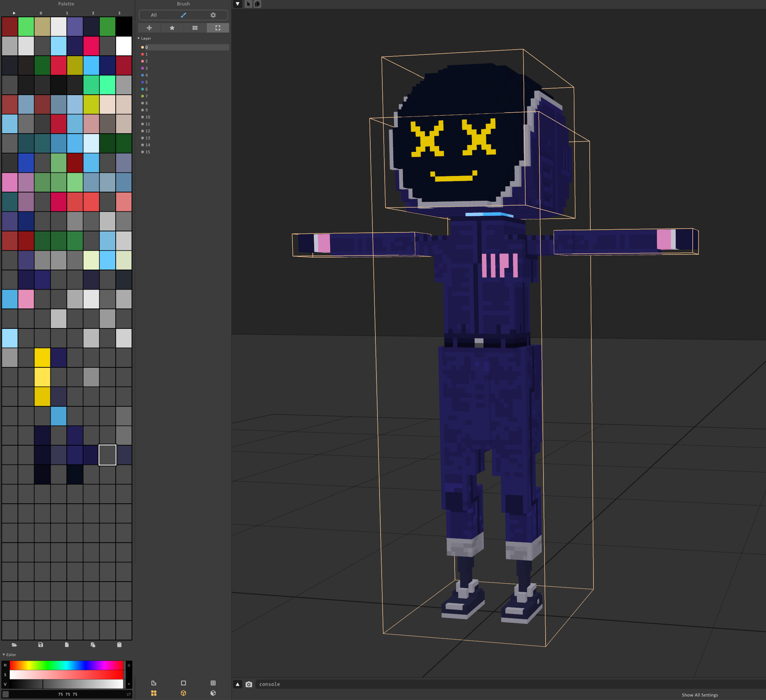Select the bounding-box corners tool

point(218,28)
